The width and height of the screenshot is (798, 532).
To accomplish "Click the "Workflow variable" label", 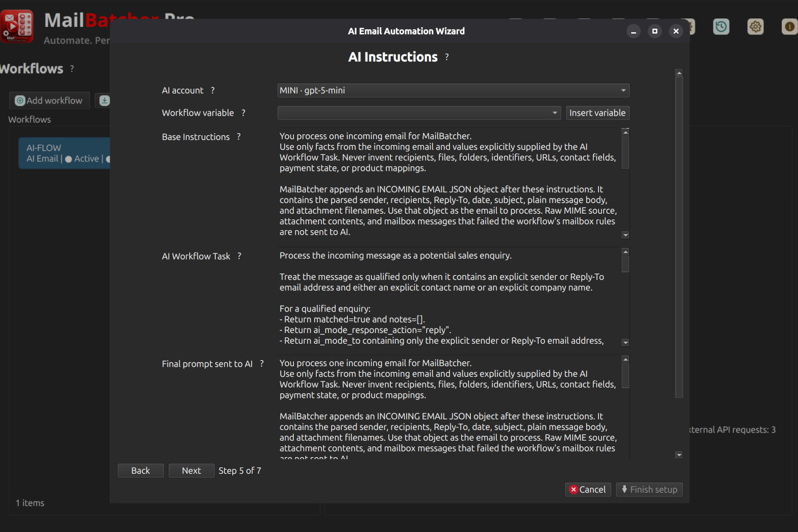I will tap(197, 113).
